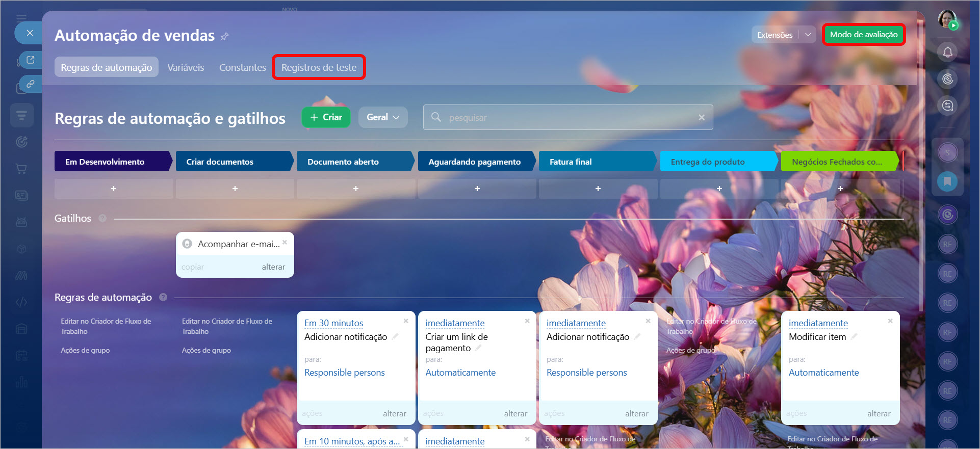Click the Modo de avaliação button

863,35
